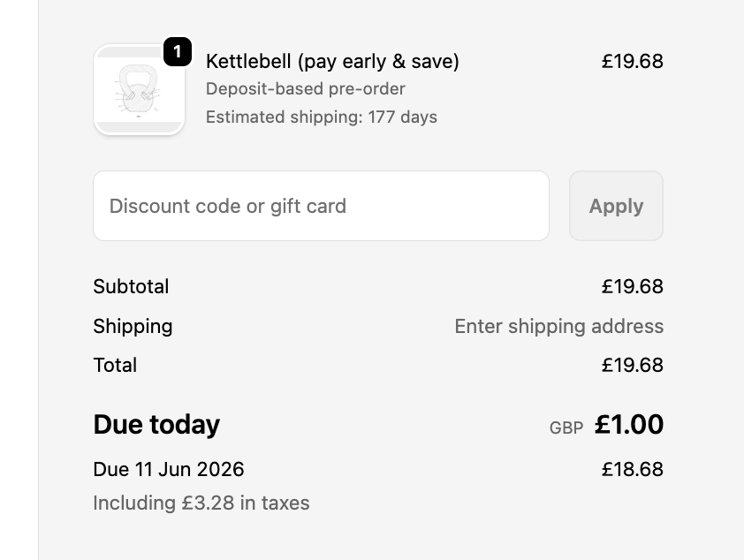The height and width of the screenshot is (560, 744).
Task: Click the Total label
Action: coord(115,365)
